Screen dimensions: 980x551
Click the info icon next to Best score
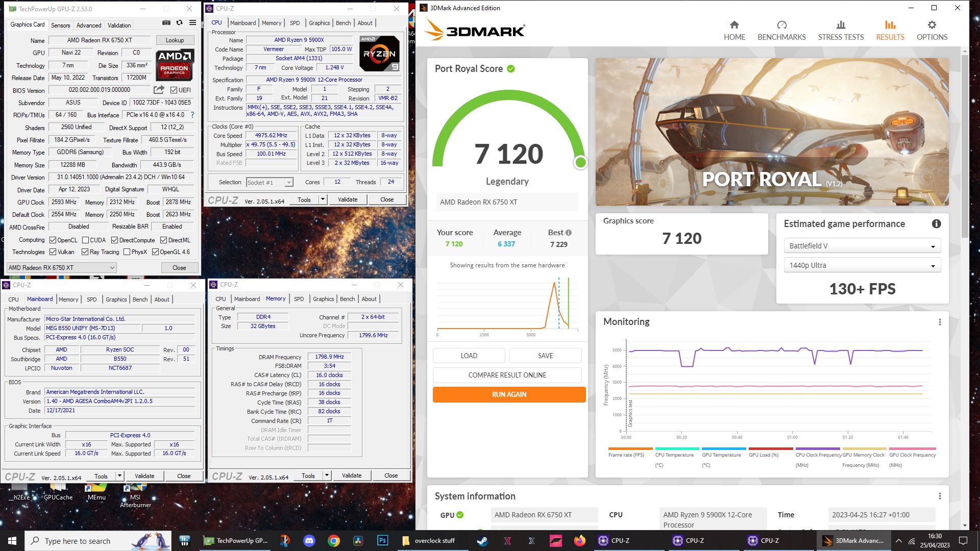coord(569,233)
